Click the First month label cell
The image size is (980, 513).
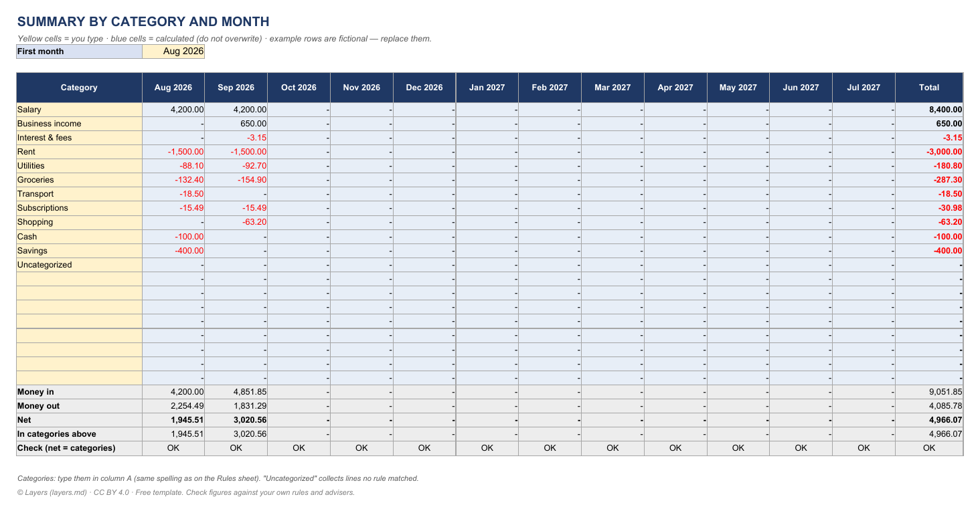pyautogui.click(x=80, y=52)
